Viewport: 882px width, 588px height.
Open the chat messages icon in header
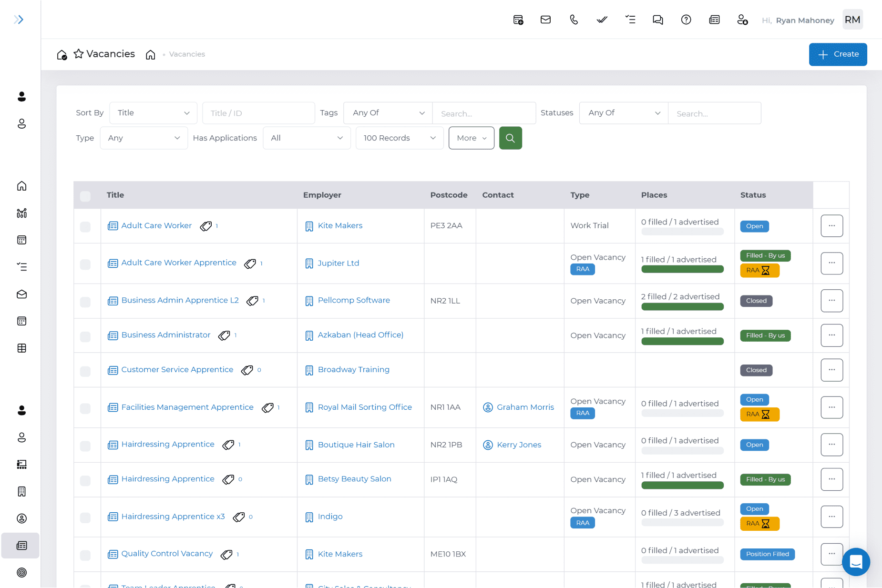657,20
